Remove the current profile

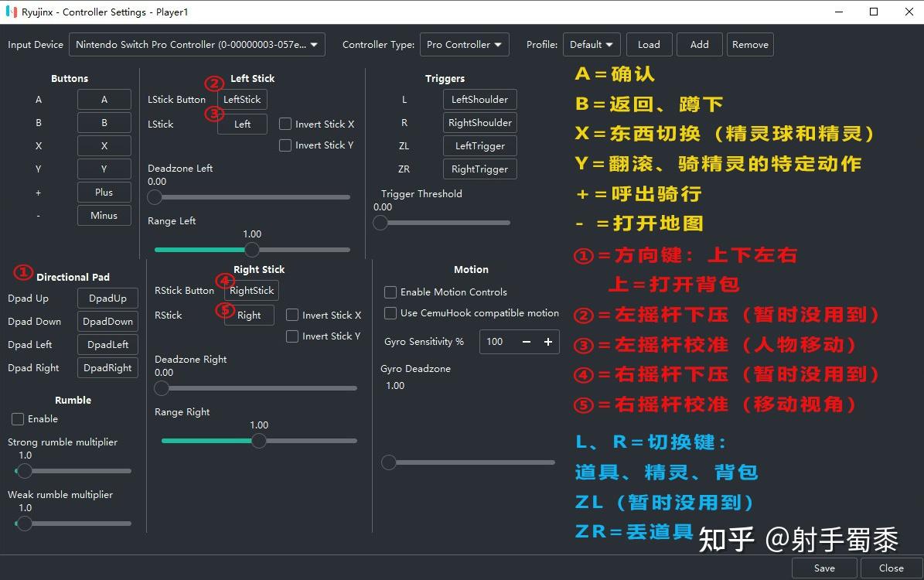(749, 44)
